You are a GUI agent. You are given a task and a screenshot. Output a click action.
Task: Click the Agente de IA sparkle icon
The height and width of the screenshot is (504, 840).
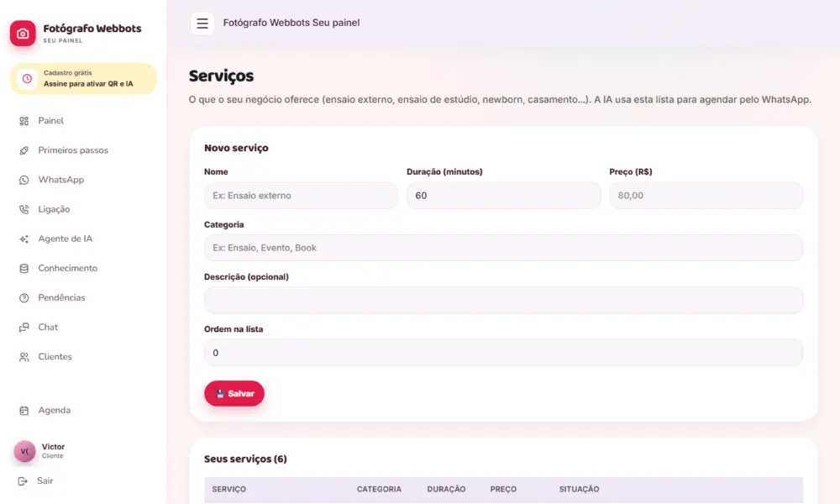click(24, 239)
